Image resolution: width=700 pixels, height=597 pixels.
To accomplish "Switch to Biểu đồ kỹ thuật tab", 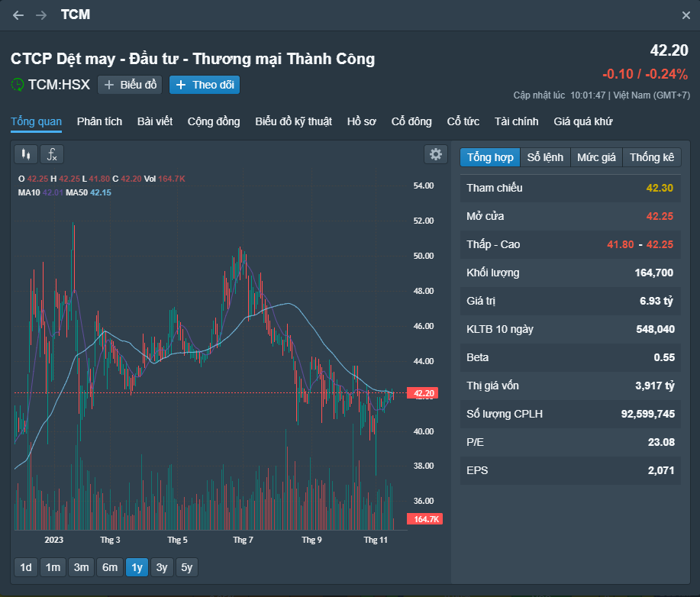I will [293, 121].
